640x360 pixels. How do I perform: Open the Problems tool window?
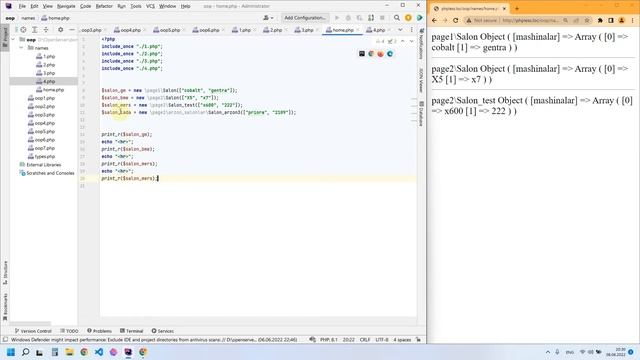coord(99,331)
